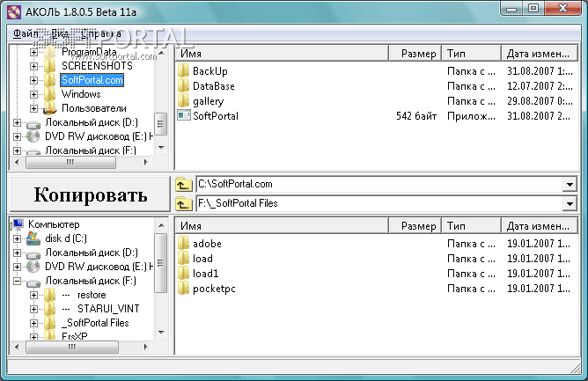Select the SoftPortal application file icon

(x=184, y=115)
